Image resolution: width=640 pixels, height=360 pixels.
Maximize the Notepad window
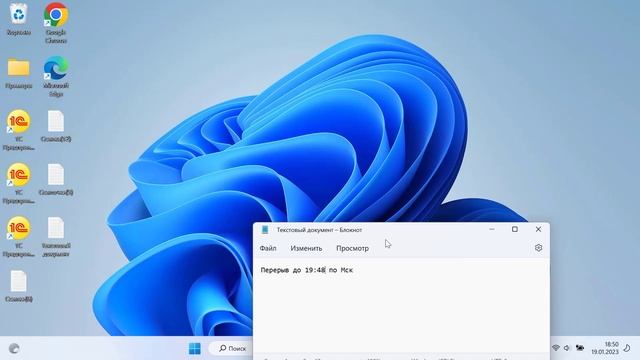pos(515,229)
